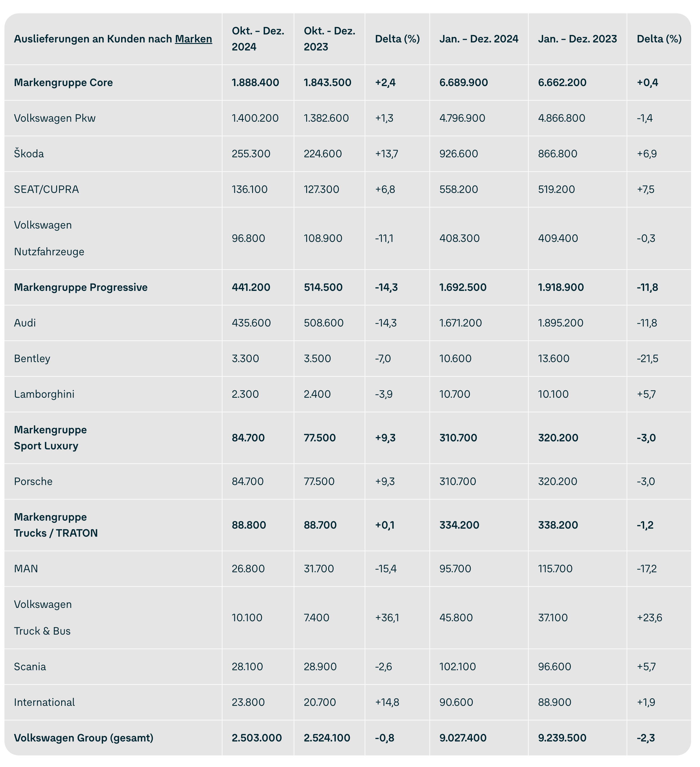Click the Jan. – Dez. 2024 column header

pyautogui.click(x=479, y=39)
